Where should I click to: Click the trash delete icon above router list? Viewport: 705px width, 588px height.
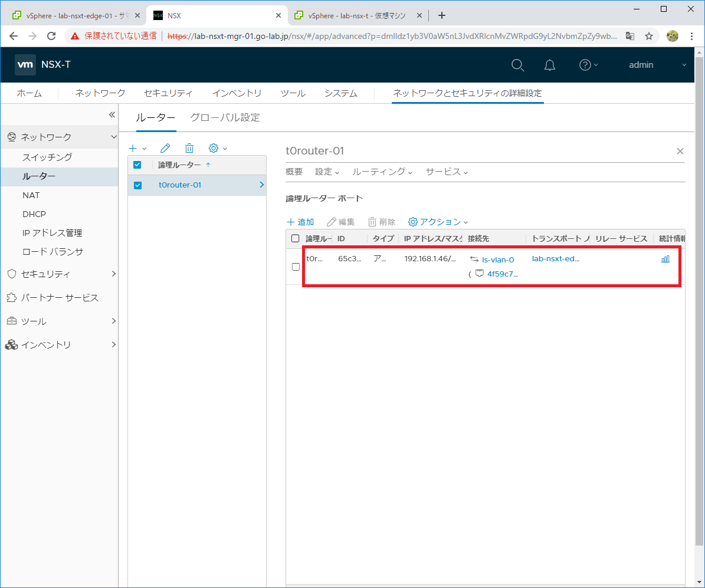coord(189,148)
